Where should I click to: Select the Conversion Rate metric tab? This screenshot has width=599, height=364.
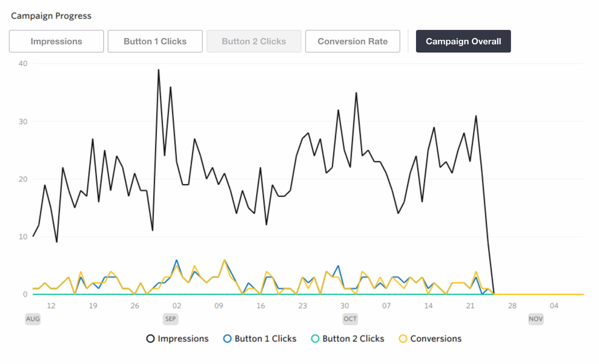[352, 41]
